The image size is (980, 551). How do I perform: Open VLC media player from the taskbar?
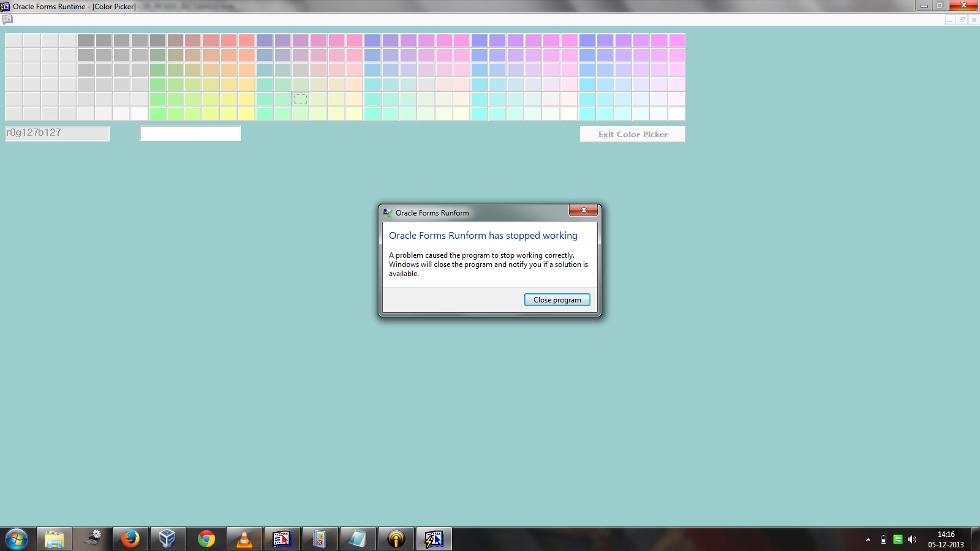tap(244, 539)
